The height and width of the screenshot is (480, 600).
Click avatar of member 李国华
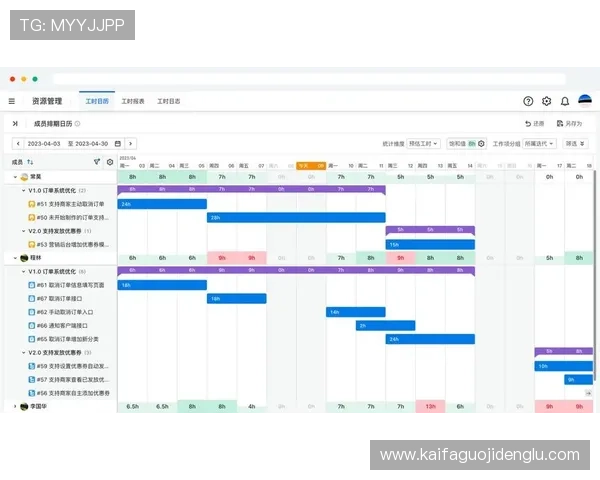tap(24, 406)
